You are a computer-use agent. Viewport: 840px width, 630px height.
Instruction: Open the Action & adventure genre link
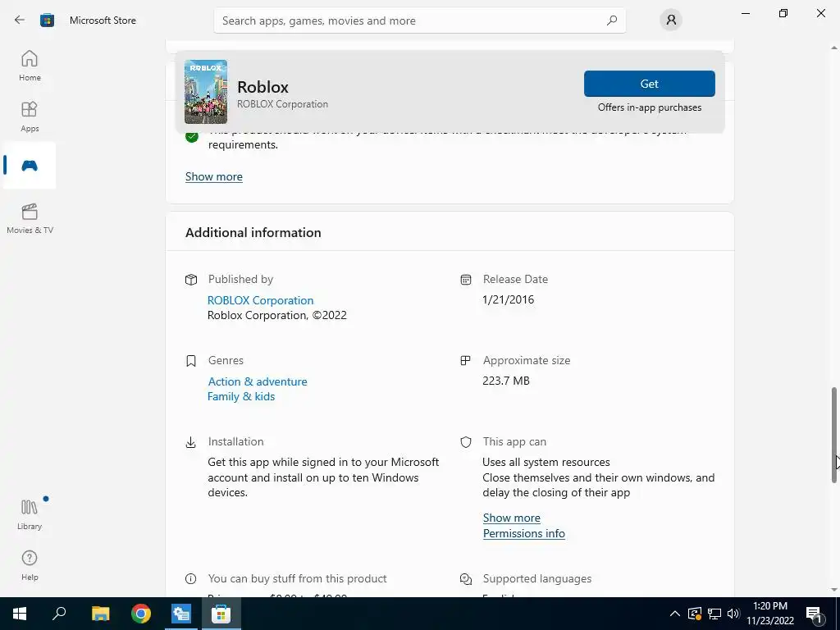(x=258, y=381)
